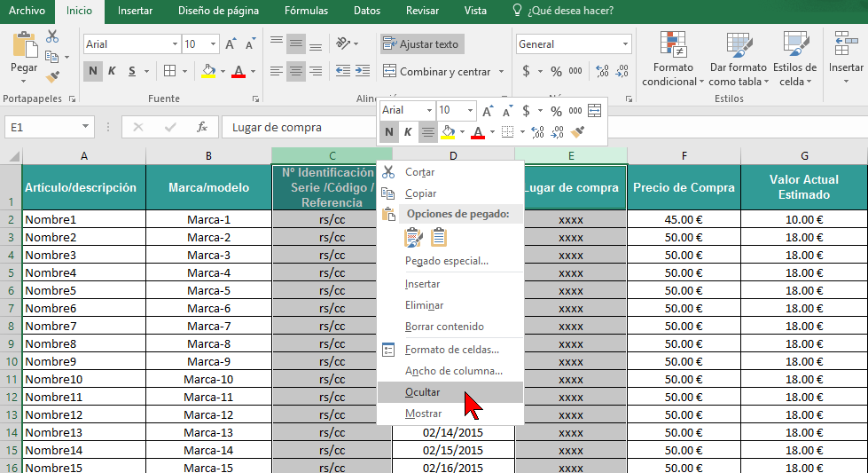Viewport: 868px width, 473px height.
Task: Select column F header
Action: pos(684,155)
